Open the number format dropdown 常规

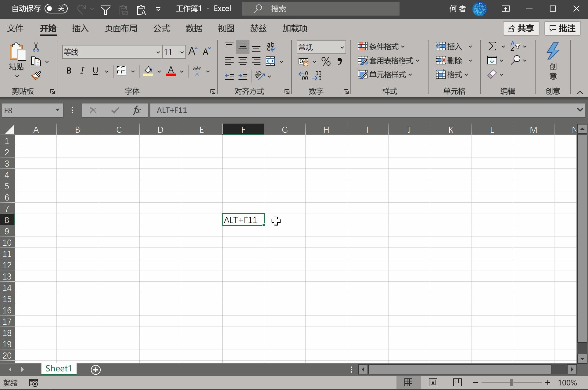(x=342, y=47)
